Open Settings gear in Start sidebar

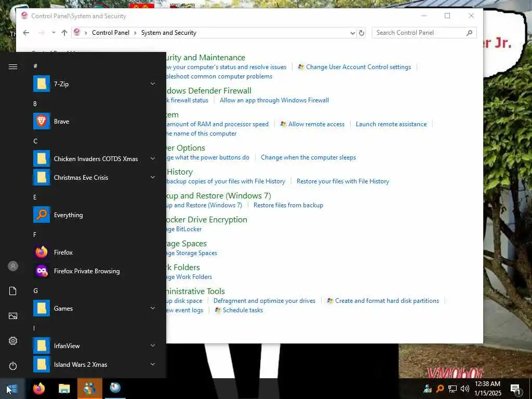point(13,341)
